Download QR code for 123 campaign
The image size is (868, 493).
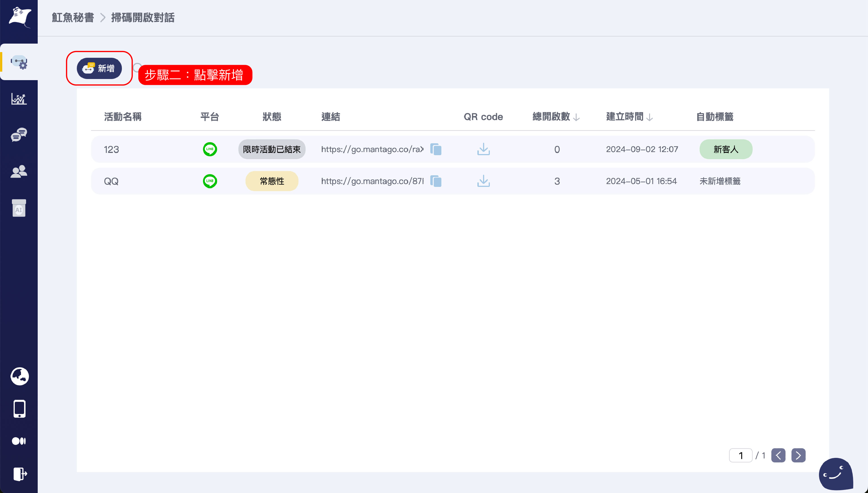tap(483, 149)
